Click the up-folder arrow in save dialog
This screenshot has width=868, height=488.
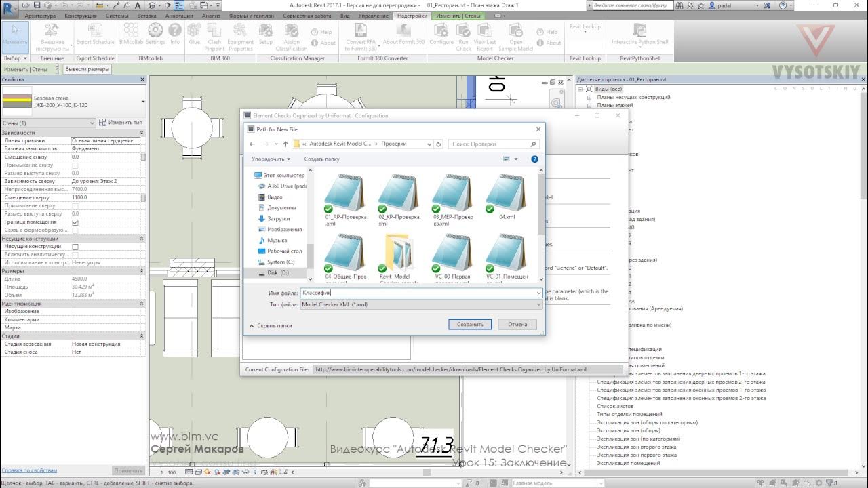[285, 144]
